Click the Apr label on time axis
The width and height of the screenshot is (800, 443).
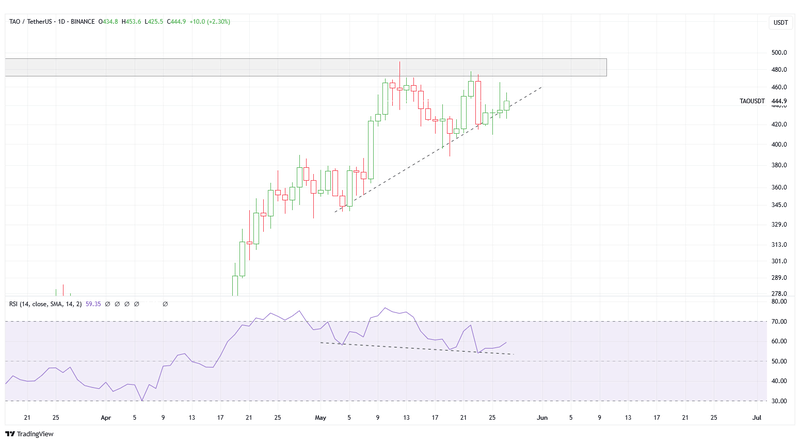point(106,417)
